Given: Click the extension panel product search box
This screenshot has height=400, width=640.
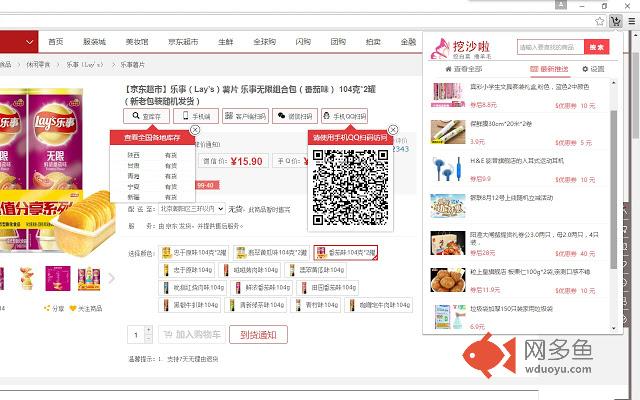Looking at the screenshot, I should coord(551,47).
